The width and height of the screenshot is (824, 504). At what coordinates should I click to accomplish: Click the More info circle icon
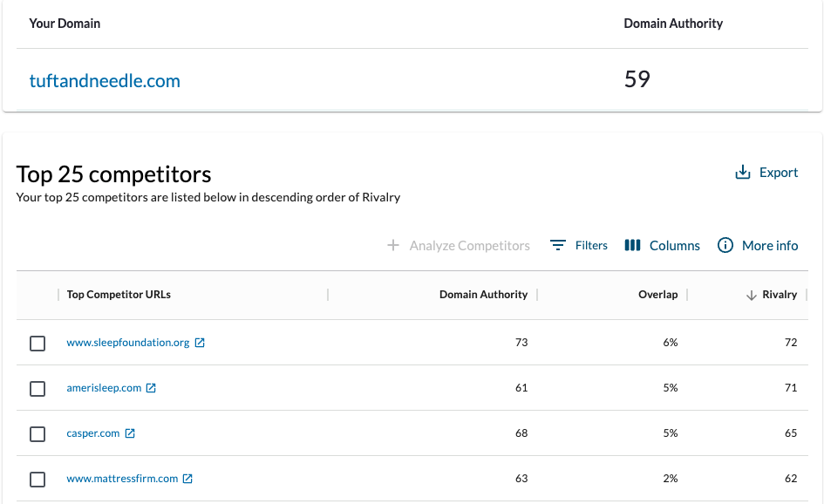click(x=725, y=246)
